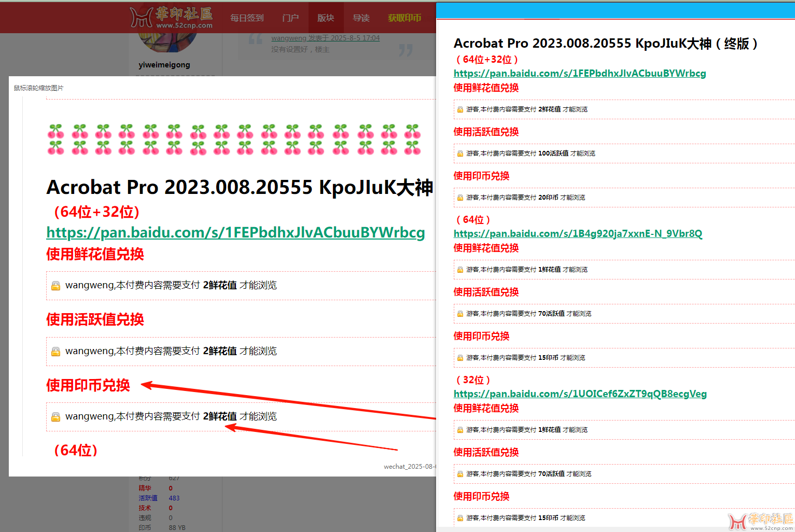Click the (64位+32位) label in right panel
The image size is (795, 532).
point(487,60)
